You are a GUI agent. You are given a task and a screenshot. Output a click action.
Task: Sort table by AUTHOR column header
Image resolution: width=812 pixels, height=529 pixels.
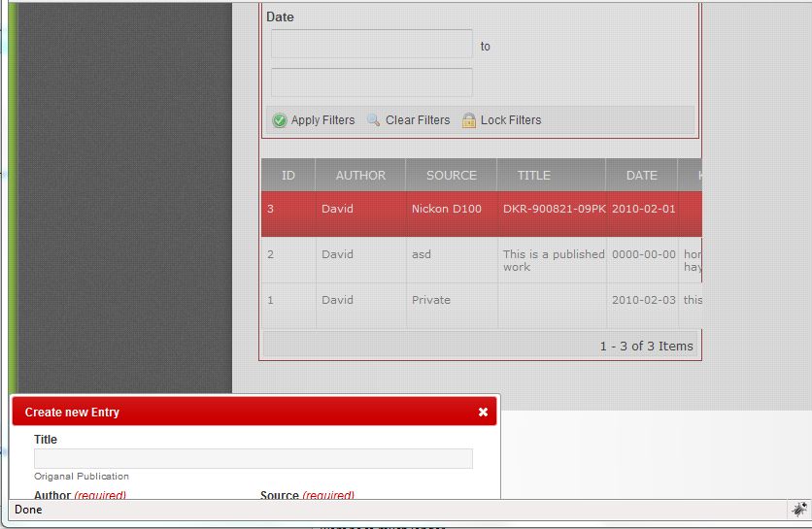360,176
